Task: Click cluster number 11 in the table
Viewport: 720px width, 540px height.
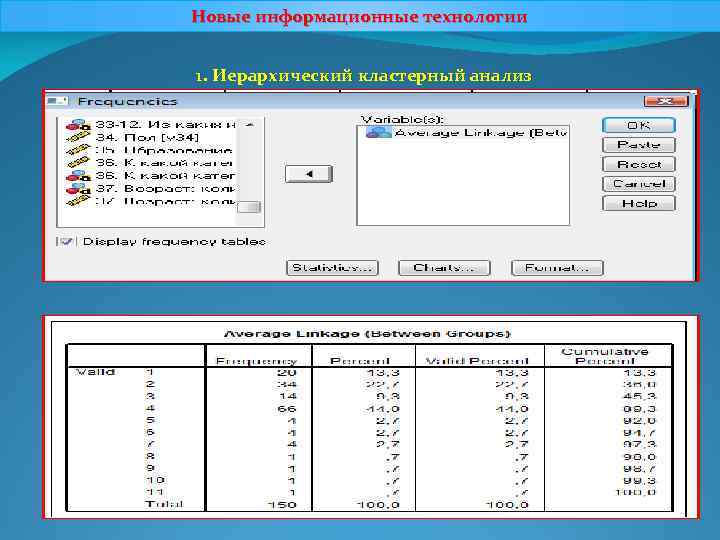Action: (154, 492)
